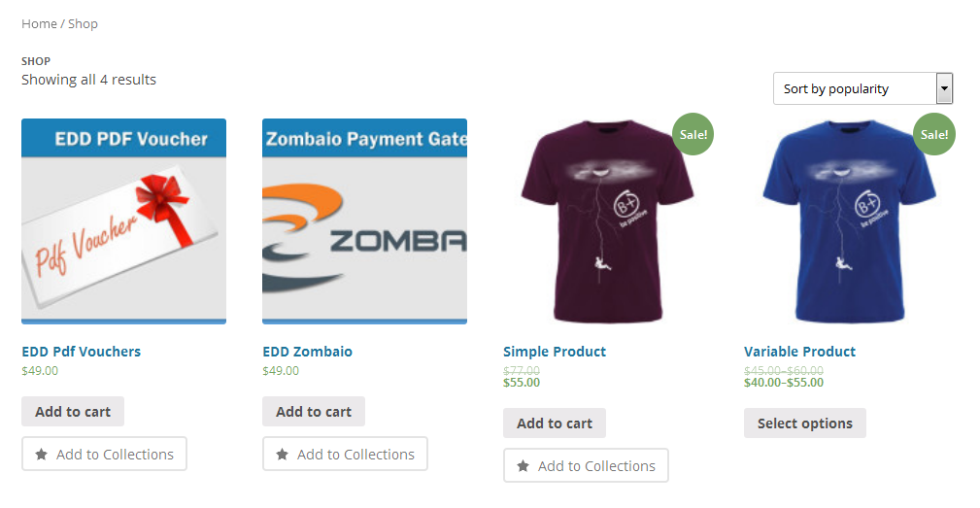Open the EDD Zombaio title link
The width and height of the screenshot is (980, 508).
(308, 352)
